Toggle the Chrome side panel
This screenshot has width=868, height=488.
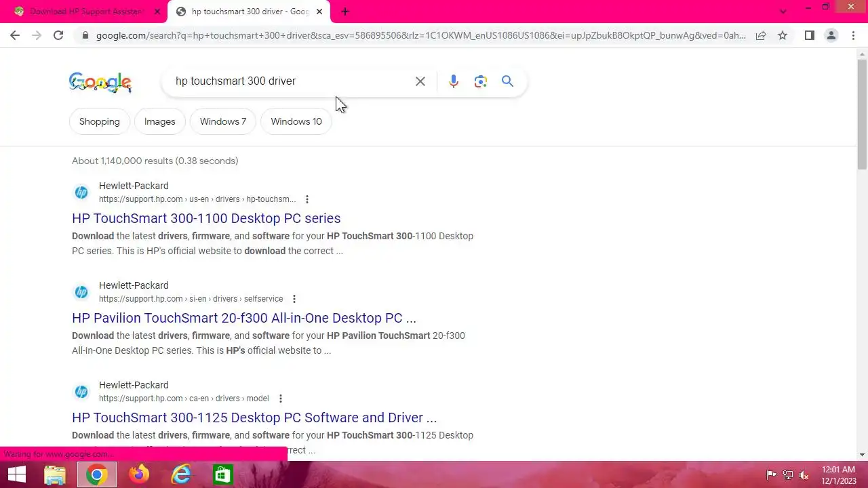tap(809, 35)
